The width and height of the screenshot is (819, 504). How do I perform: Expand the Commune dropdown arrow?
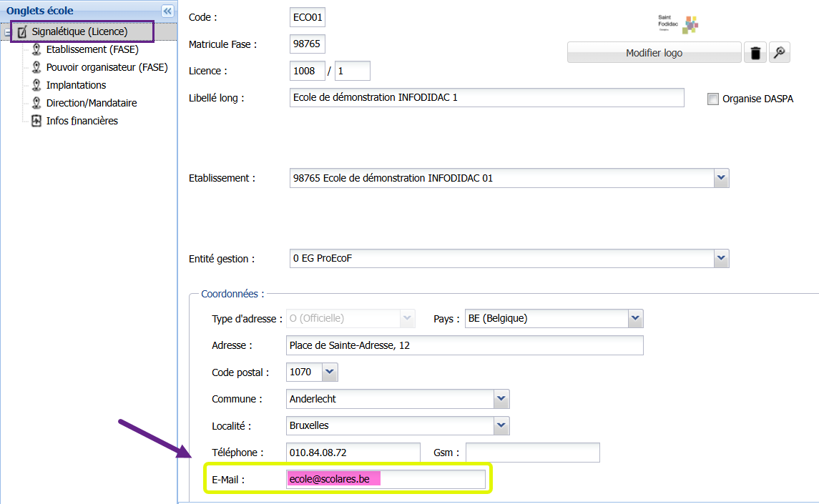click(x=501, y=399)
